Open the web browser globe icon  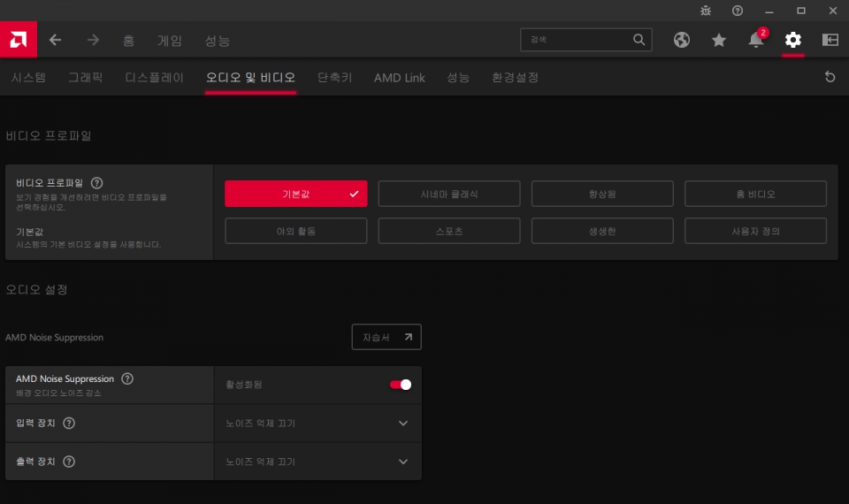682,40
